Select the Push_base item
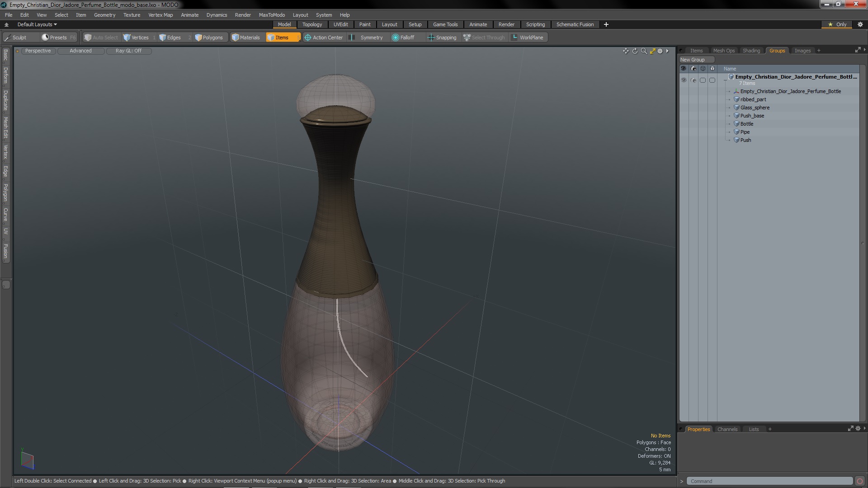The width and height of the screenshot is (868, 488). (x=752, y=116)
